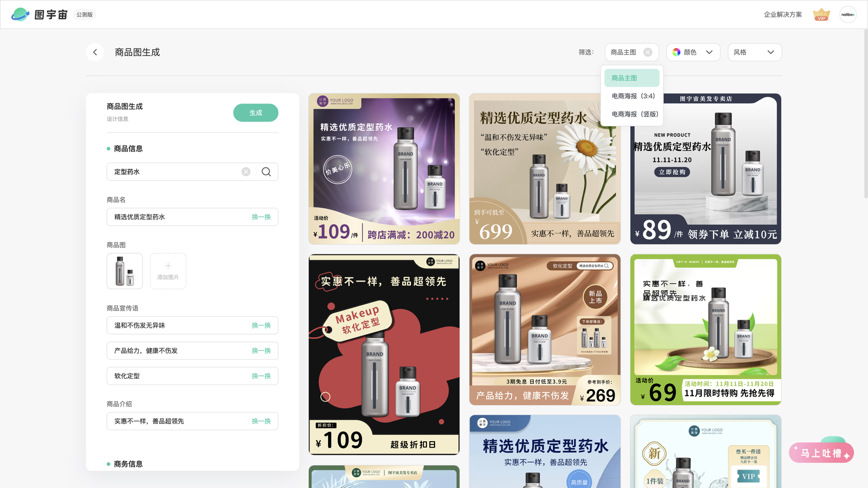Viewport: 868px width, 488px height.
Task: Swap 温和不伤发无异味 slogan via 换一换
Action: pyautogui.click(x=261, y=326)
